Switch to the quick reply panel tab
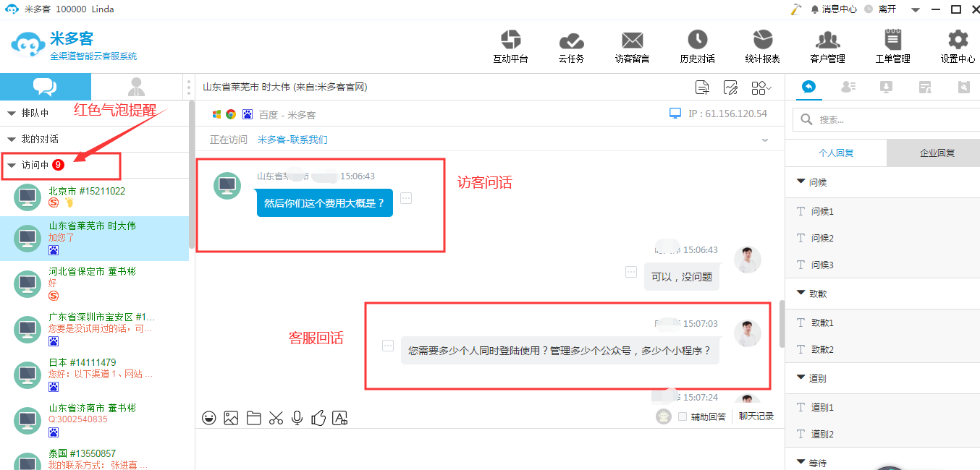980x470 pixels. [x=809, y=87]
